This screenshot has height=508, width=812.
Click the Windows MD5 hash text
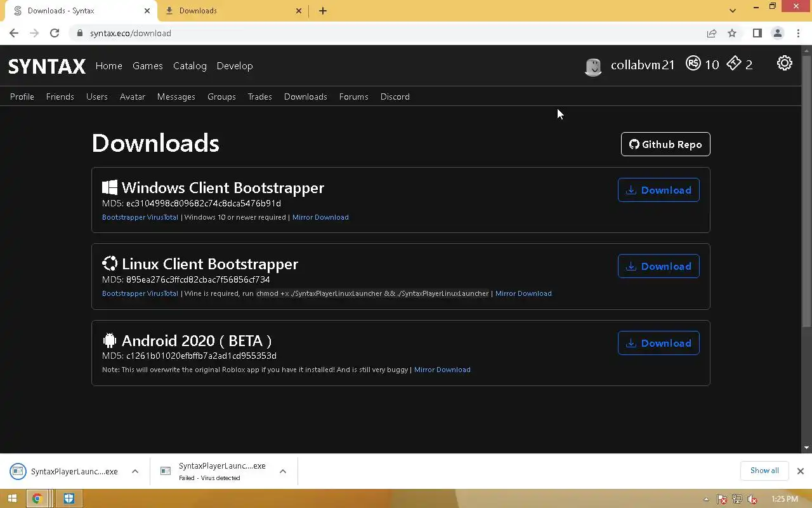[204, 203]
